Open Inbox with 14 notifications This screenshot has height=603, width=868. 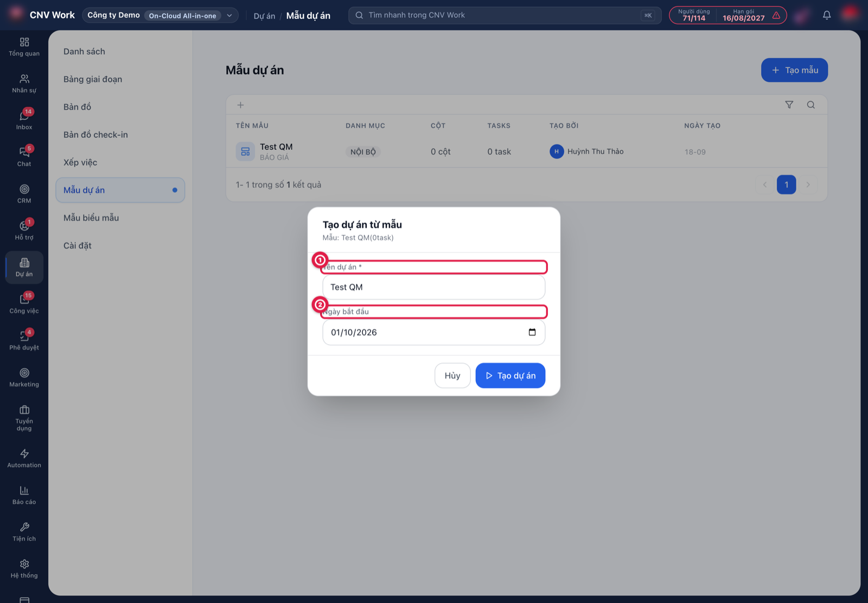click(24, 120)
